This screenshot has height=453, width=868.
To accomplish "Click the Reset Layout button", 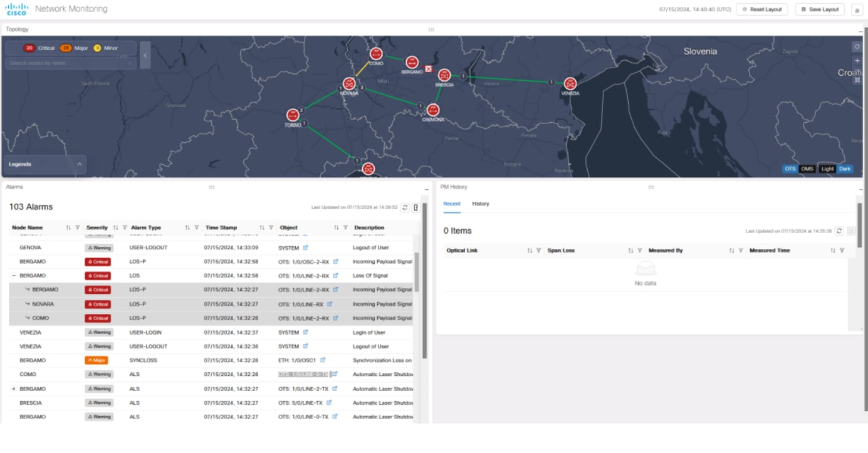I will [x=761, y=9].
